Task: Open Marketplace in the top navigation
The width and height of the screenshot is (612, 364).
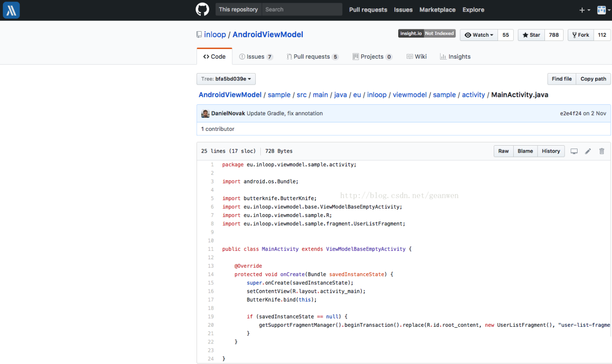Action: [437, 10]
